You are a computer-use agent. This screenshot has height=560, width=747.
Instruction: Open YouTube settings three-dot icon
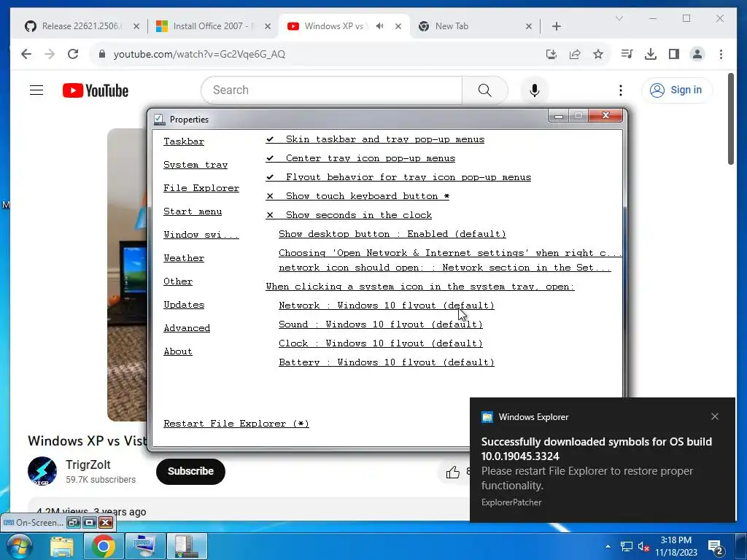620,90
